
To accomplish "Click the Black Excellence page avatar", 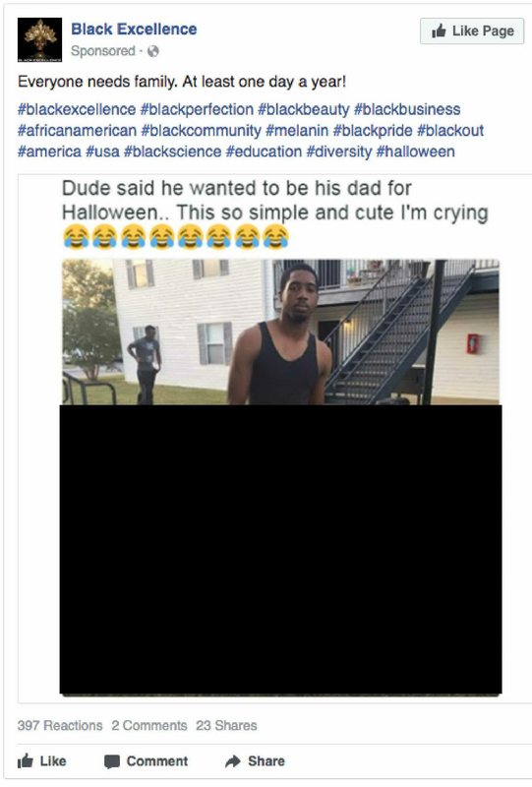I will (x=39, y=39).
